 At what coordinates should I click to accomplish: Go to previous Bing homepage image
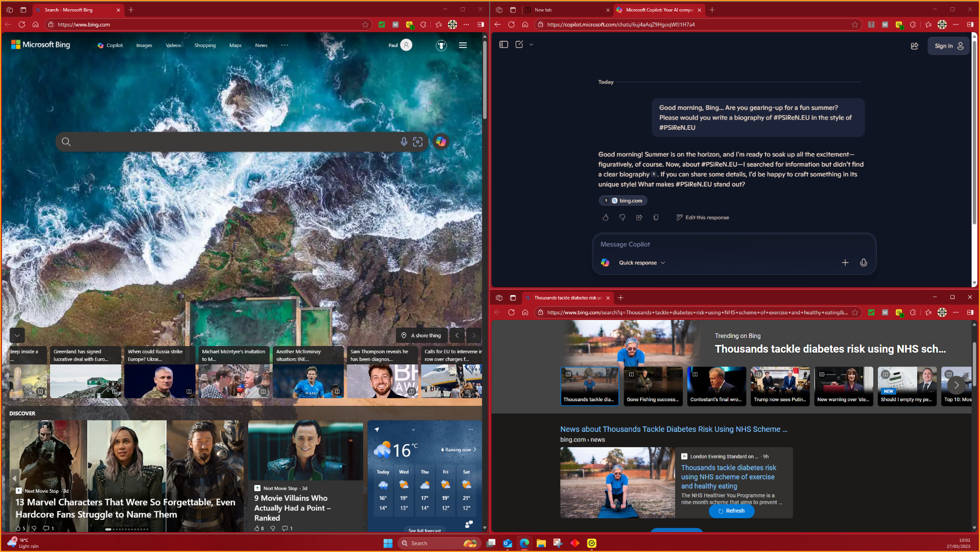(457, 335)
